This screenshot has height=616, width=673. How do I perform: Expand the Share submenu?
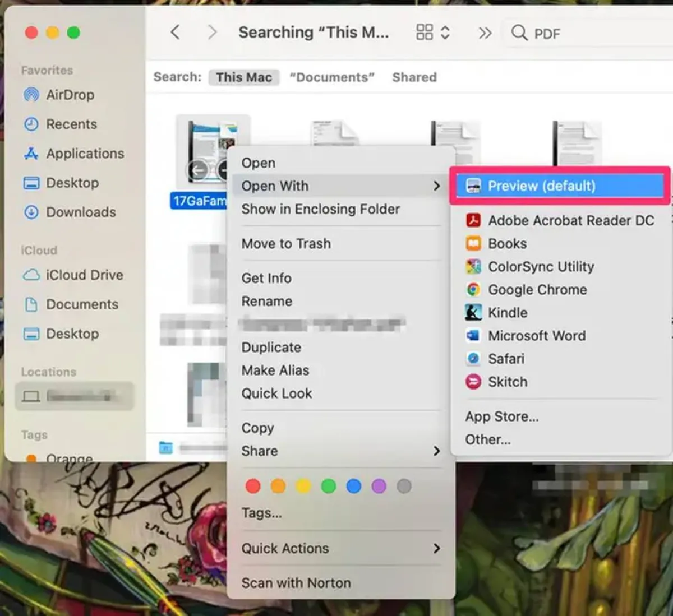tap(259, 451)
